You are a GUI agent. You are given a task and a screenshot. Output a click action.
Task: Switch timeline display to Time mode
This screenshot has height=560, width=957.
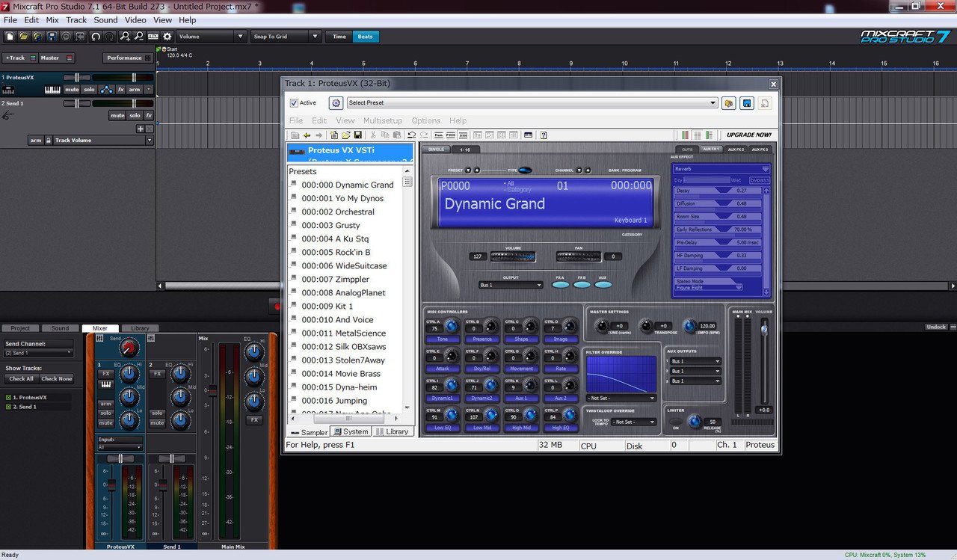tap(339, 36)
